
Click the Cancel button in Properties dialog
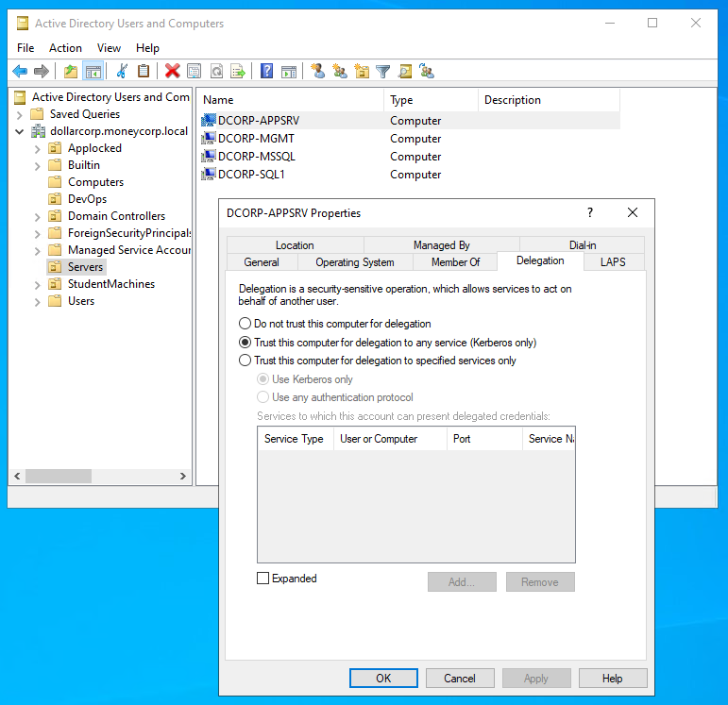(460, 678)
